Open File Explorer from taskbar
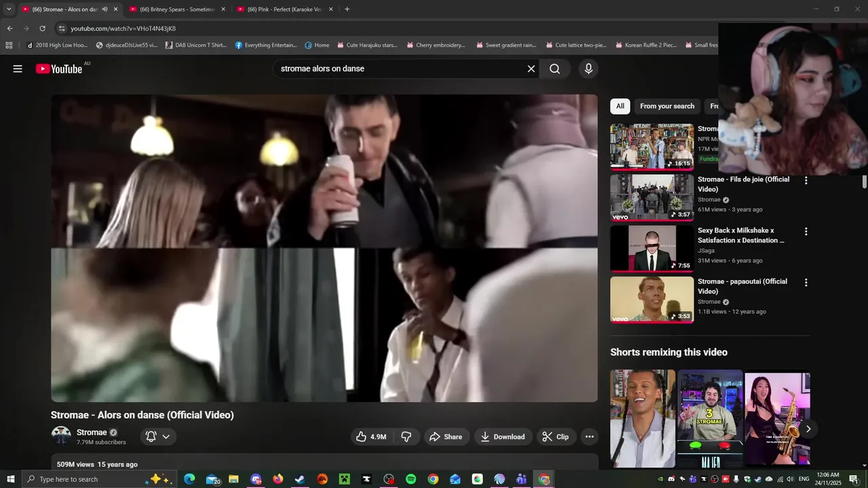 pos(233,479)
